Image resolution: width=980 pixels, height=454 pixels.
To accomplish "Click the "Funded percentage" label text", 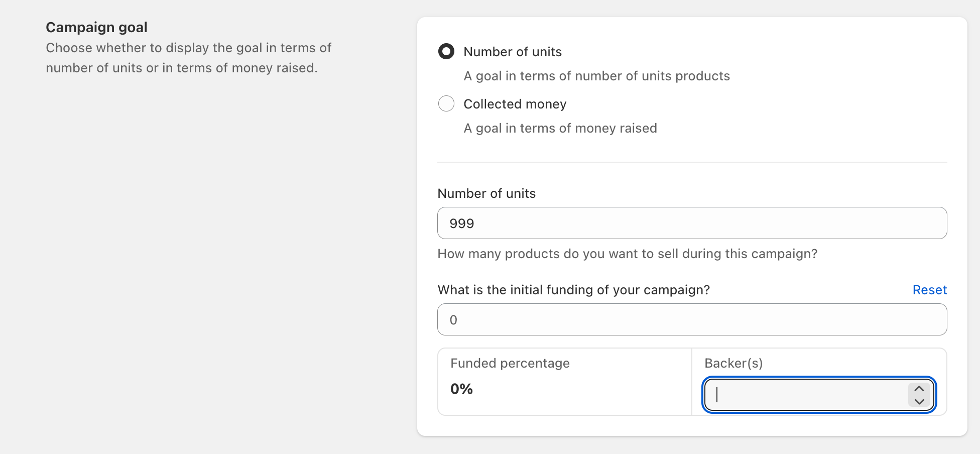I will click(510, 363).
